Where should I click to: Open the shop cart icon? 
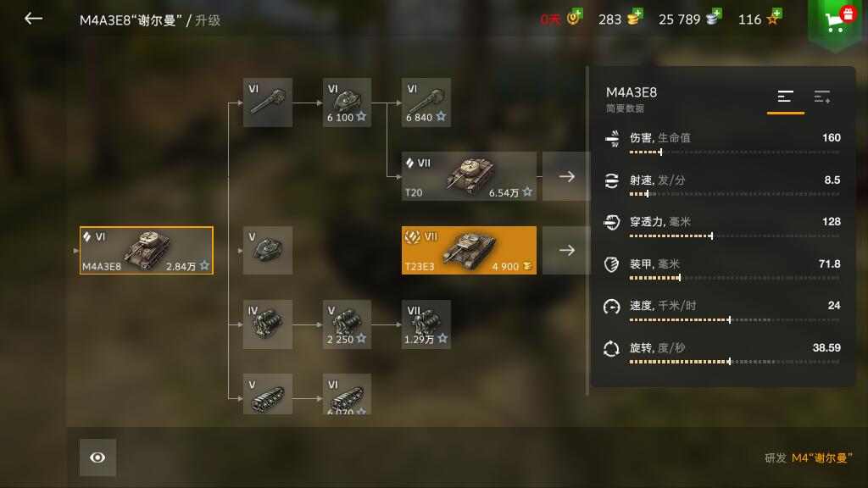coord(837,21)
